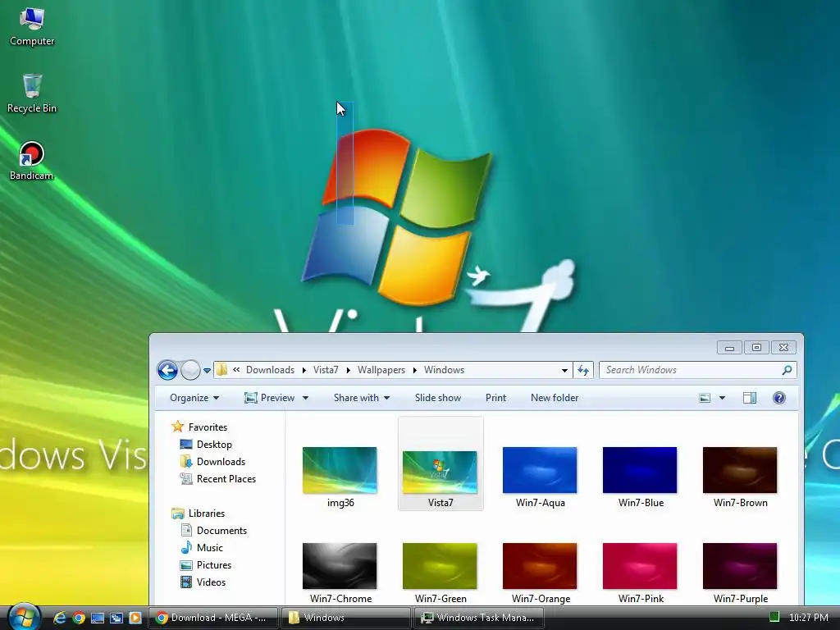Switch to Windows folder taskbar button
The width and height of the screenshot is (840, 630).
click(345, 618)
